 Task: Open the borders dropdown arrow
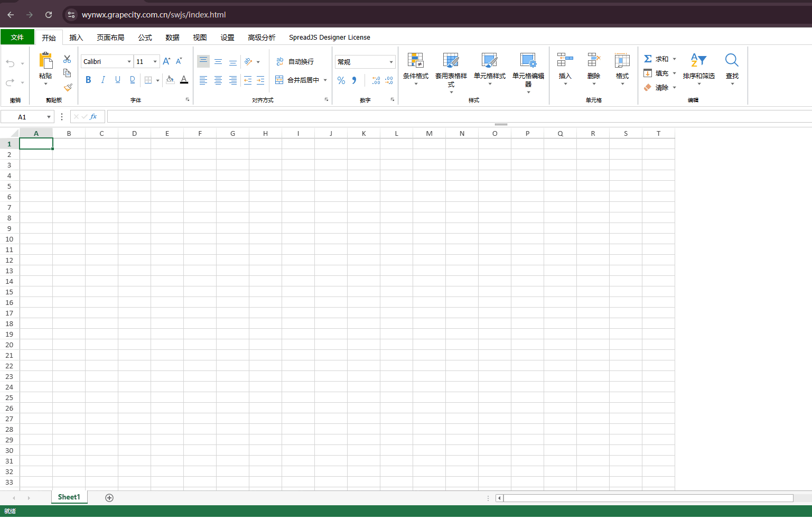157,80
